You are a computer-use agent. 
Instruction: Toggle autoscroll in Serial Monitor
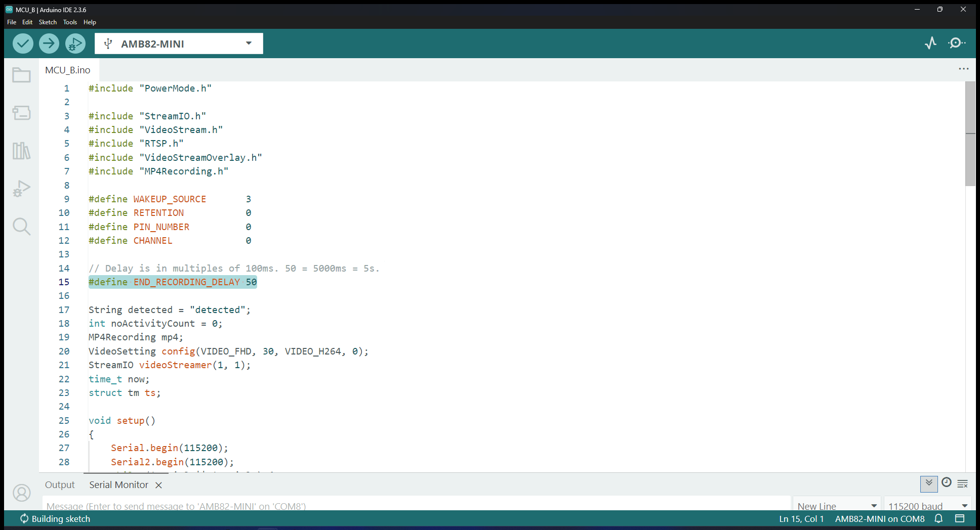(929, 483)
